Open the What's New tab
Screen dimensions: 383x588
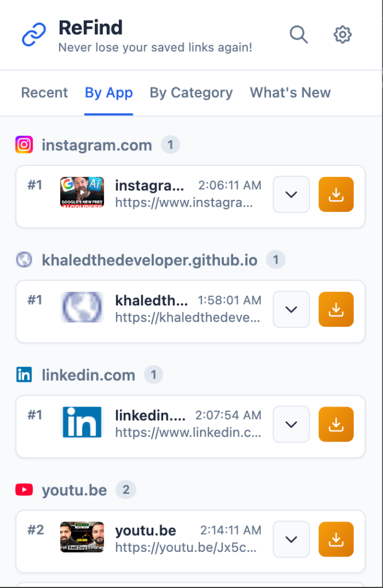(x=290, y=92)
